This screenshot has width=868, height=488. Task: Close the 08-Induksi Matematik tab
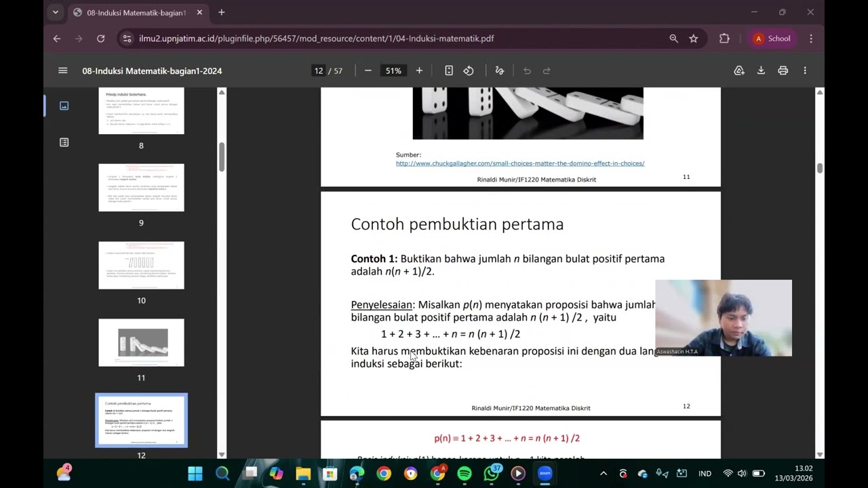tap(199, 12)
